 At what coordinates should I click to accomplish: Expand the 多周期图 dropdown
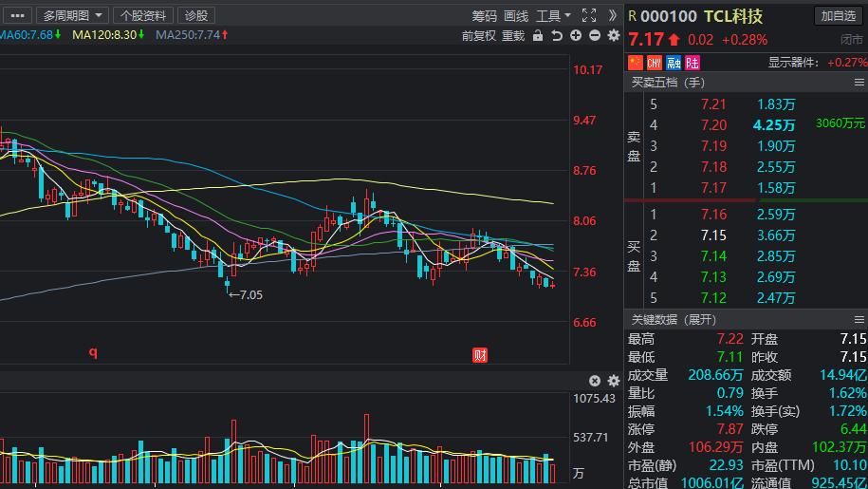point(72,15)
